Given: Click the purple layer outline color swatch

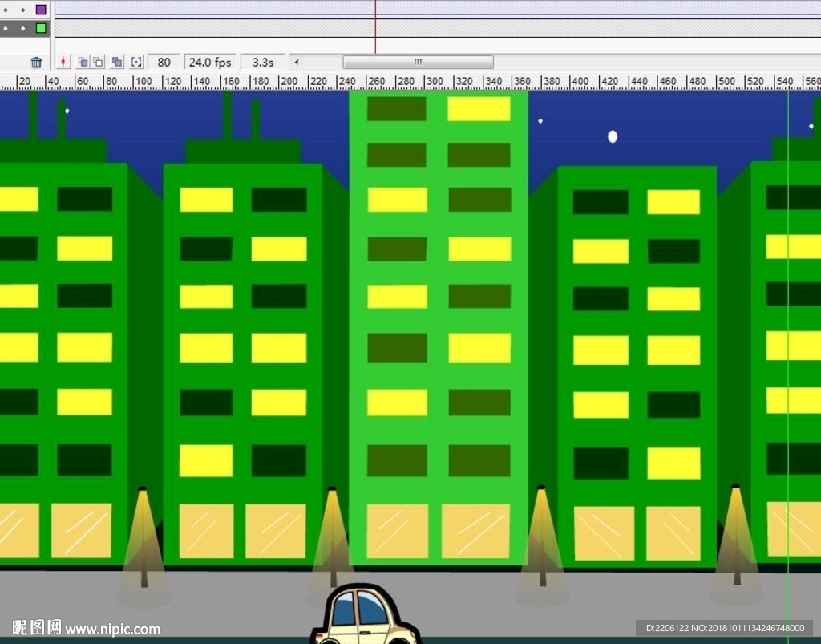Looking at the screenshot, I should click(41, 10).
